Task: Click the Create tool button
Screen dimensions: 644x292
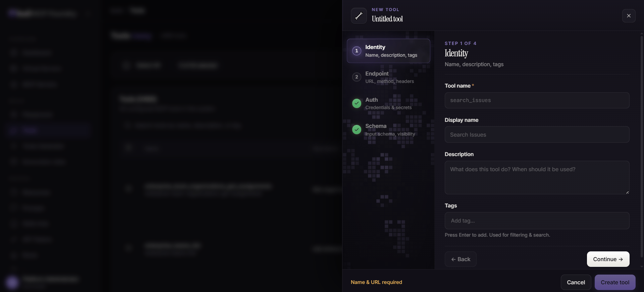Action: click(615, 282)
